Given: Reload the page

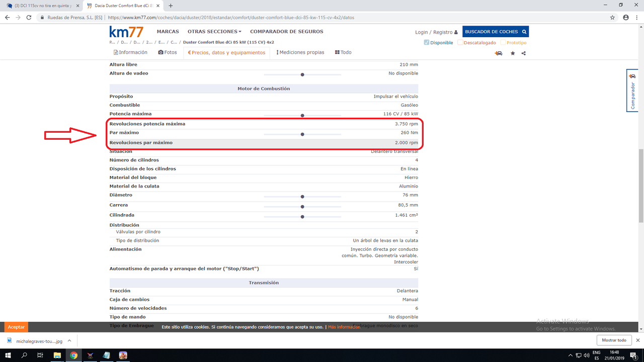Looking at the screenshot, I should [29, 17].
